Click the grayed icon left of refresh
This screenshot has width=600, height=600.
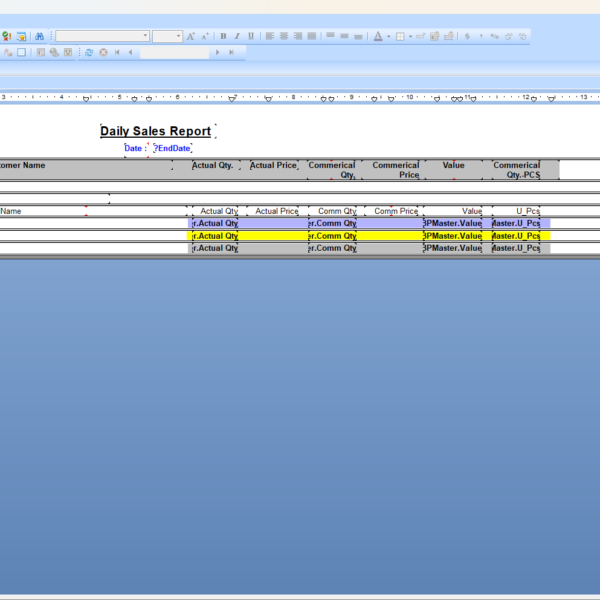(x=68, y=52)
